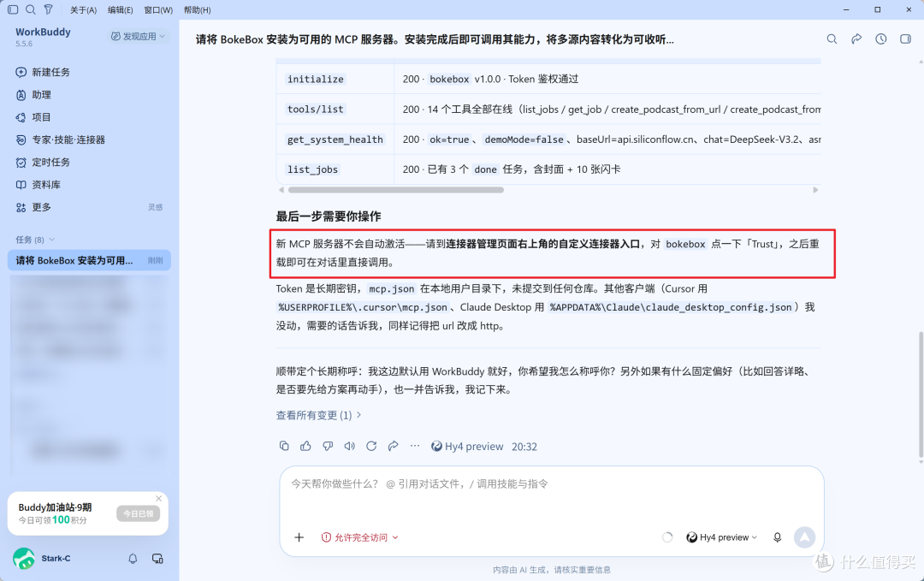Like the reply with thumbs-up icon
Viewport: 924px width, 581px height.
[x=305, y=446]
